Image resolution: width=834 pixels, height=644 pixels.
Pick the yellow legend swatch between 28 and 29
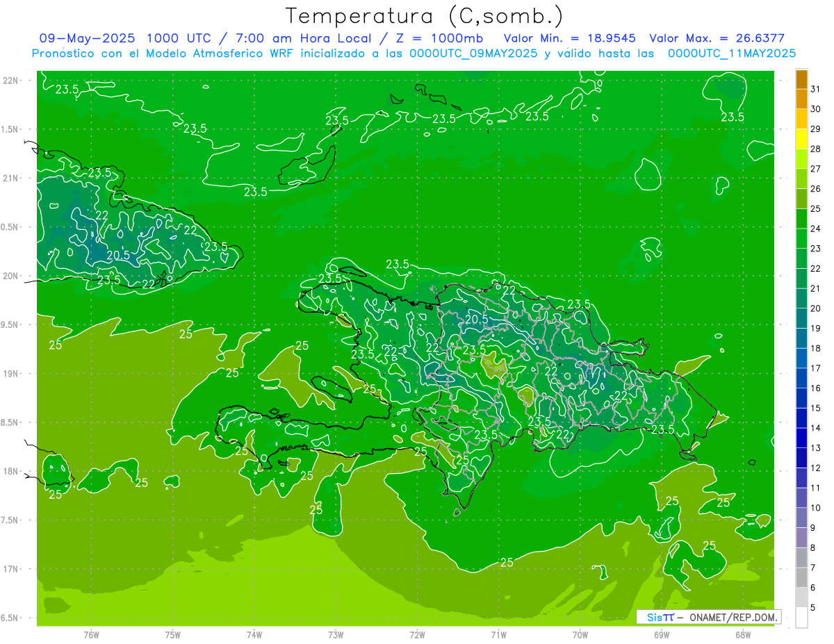801,139
